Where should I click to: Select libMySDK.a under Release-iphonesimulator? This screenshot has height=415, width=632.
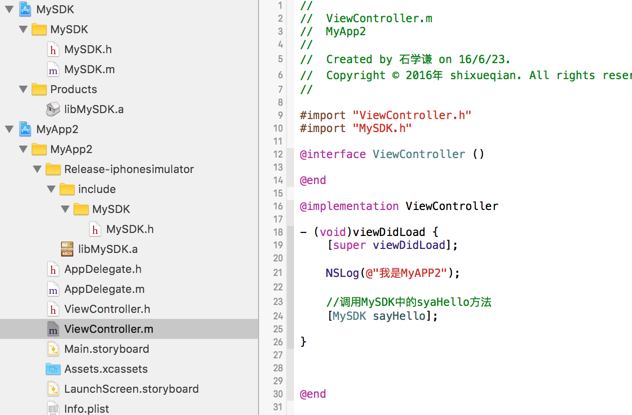[108, 249]
